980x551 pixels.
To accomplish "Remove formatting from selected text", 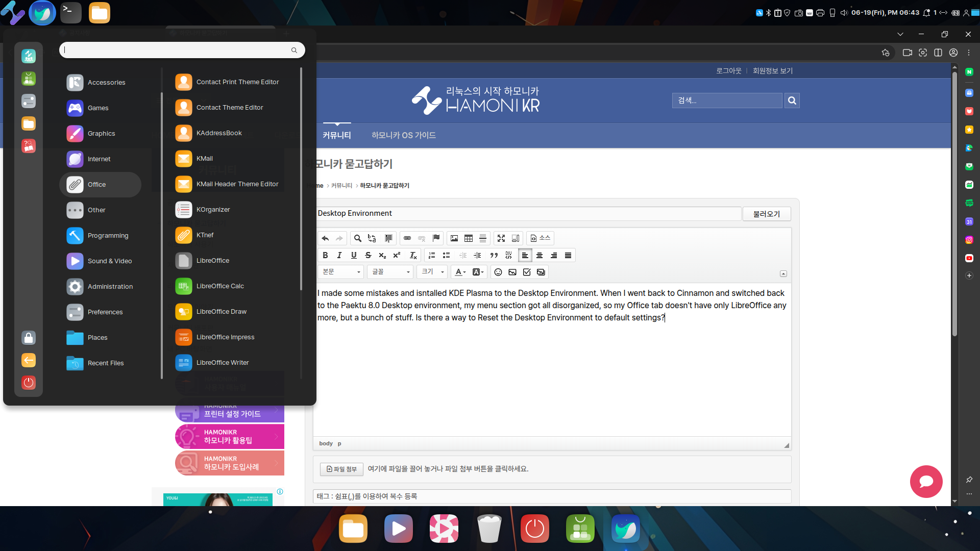I will coord(413,256).
